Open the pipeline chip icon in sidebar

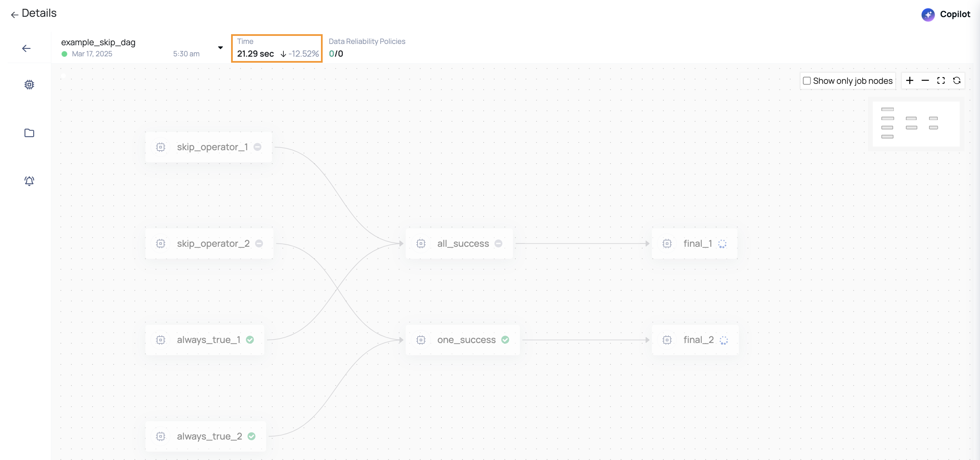point(29,84)
